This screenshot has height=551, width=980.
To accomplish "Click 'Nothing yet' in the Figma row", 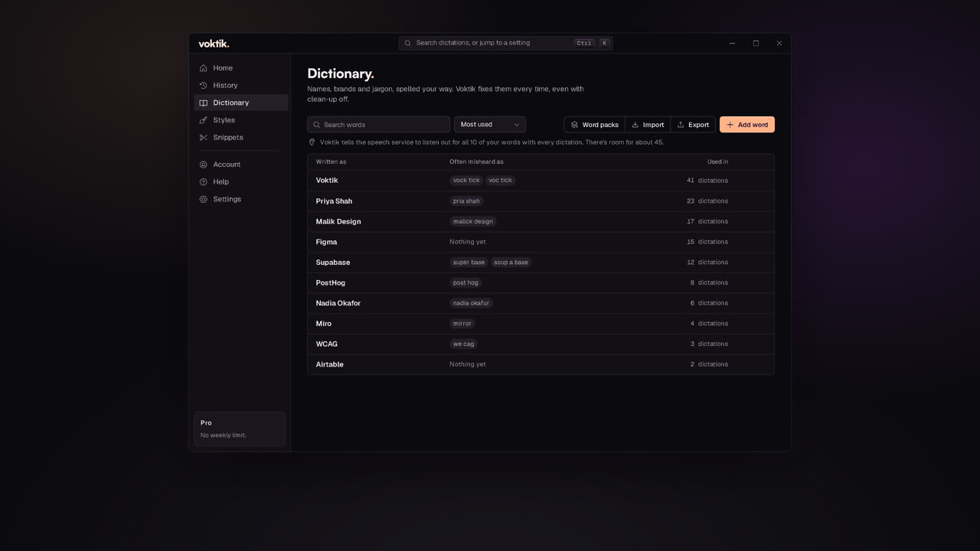I will (468, 242).
